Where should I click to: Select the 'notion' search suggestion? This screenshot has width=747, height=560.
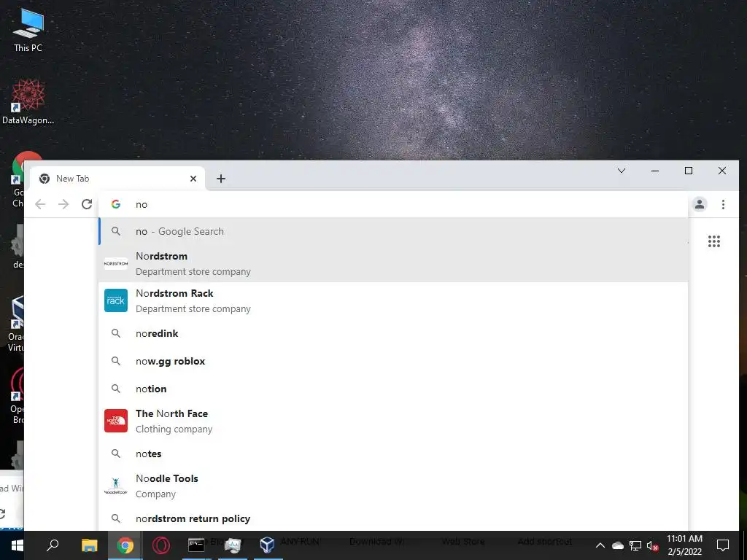393,389
